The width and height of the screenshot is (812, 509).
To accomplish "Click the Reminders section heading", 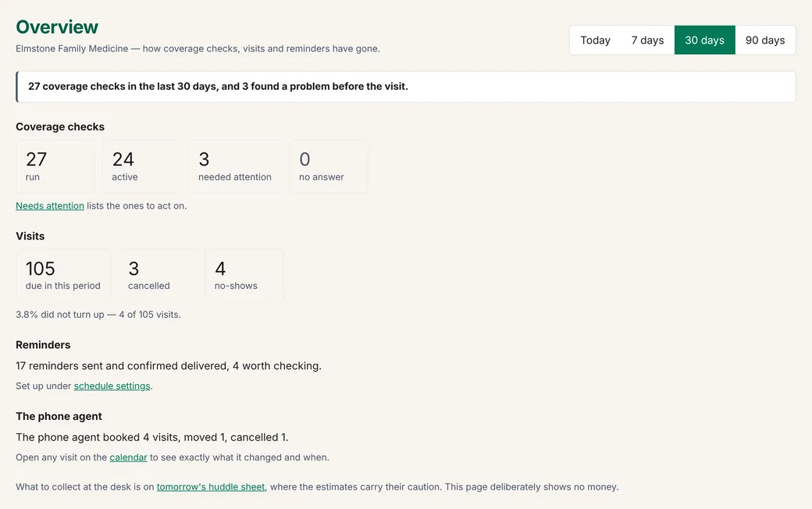I will 43,345.
